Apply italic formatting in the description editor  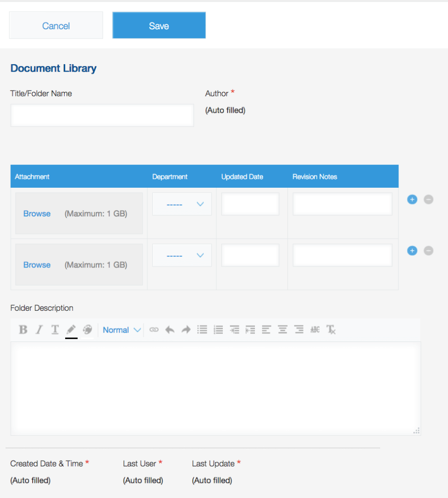pos(39,330)
